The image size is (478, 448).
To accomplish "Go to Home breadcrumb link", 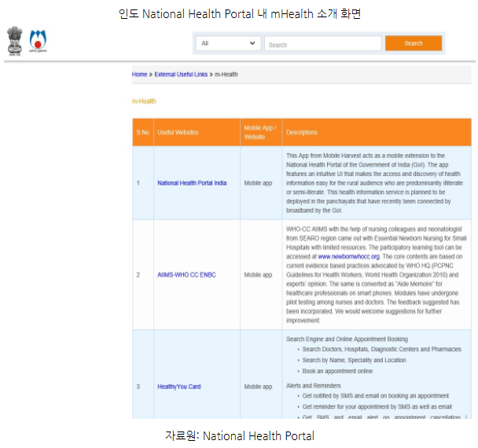I will tap(139, 75).
